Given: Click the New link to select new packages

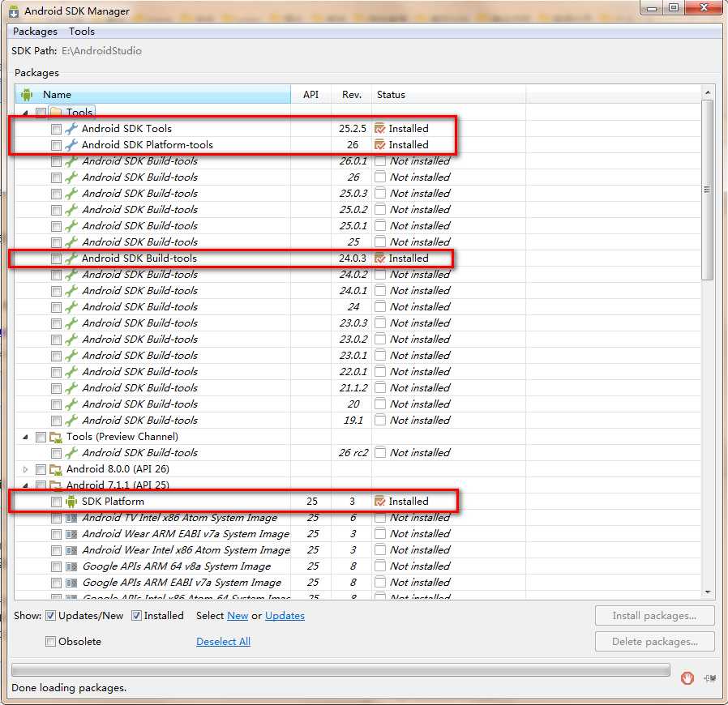Looking at the screenshot, I should tap(238, 616).
